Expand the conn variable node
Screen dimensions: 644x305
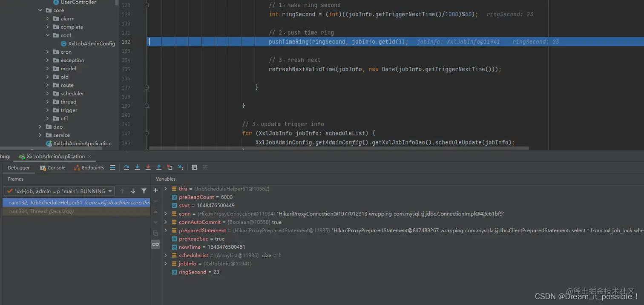(x=166, y=214)
